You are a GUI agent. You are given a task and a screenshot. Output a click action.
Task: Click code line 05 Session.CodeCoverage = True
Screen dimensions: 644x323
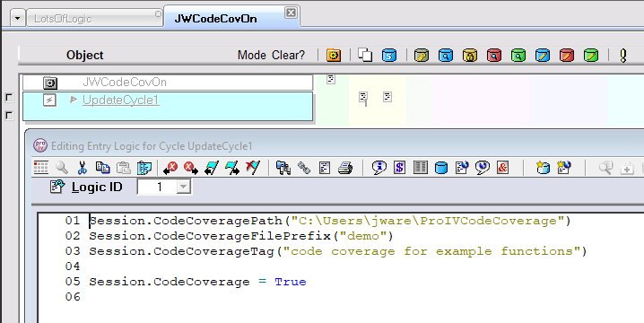(197, 282)
